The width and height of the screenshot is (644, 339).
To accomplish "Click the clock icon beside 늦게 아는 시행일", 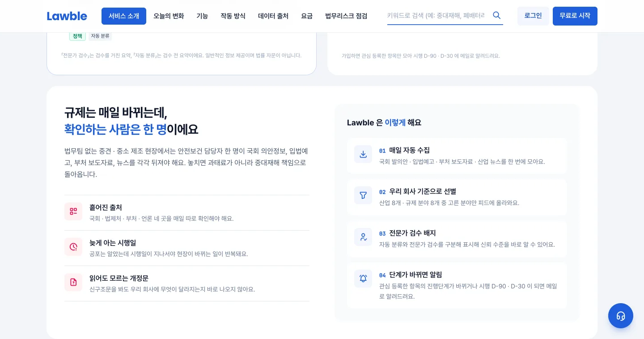I will tap(73, 247).
